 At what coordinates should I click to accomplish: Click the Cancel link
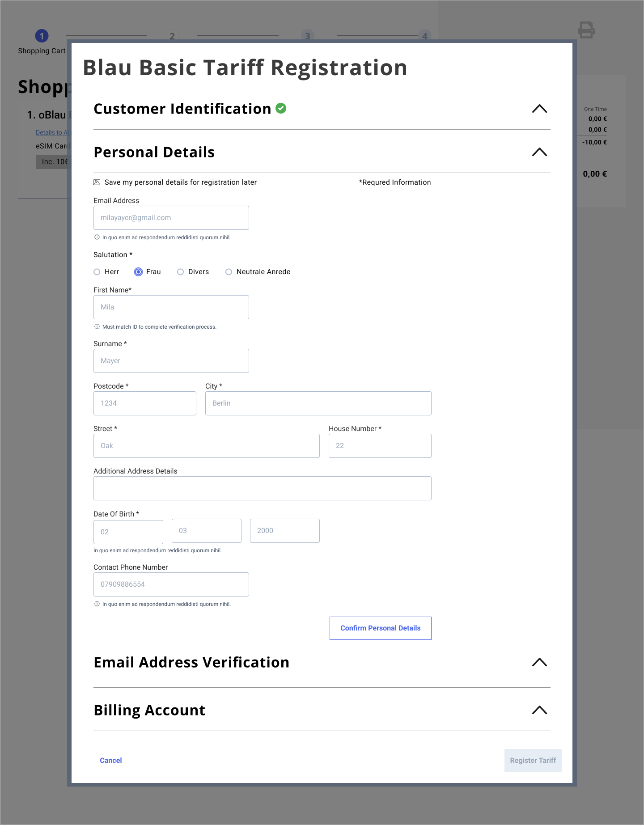tap(111, 761)
